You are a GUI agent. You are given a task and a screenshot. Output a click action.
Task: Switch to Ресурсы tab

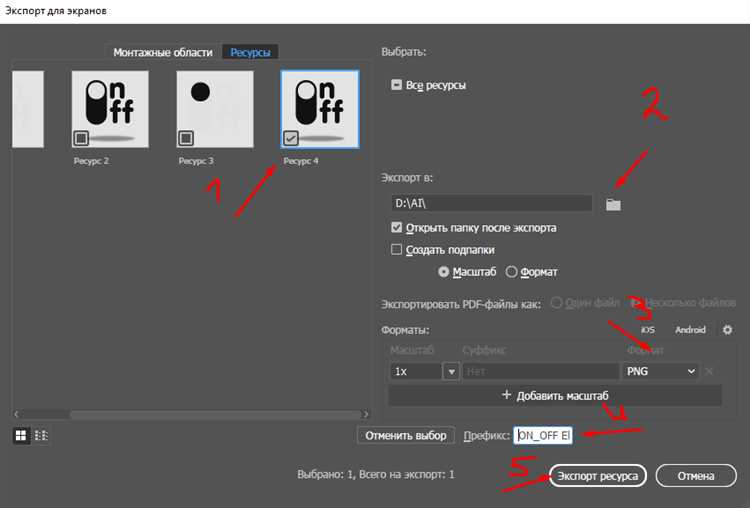250,52
